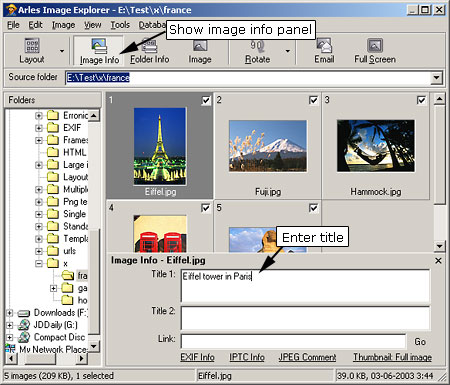The height and width of the screenshot is (385, 450).
Task: Expand the EXIF folder node
Action: coord(39,128)
